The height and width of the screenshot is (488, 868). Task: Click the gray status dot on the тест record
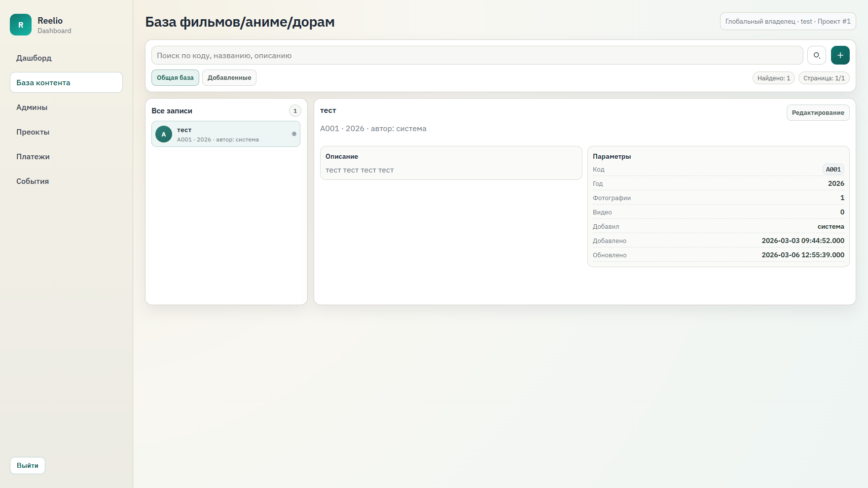(294, 134)
